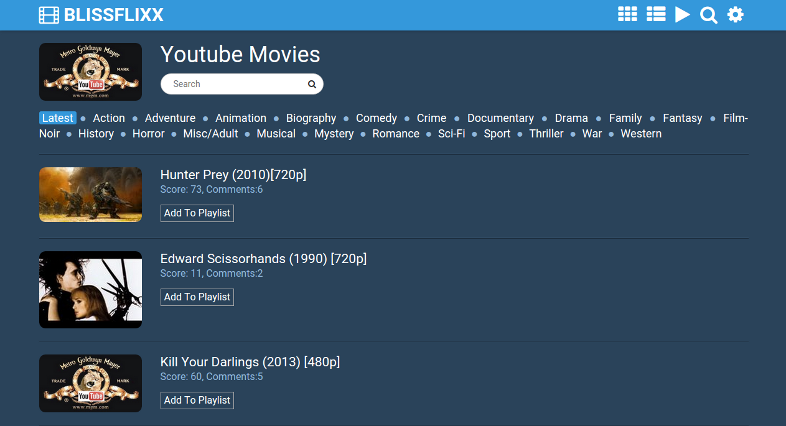This screenshot has height=426, width=786.
Task: Click Youtube Movies channel logo image
Action: (90, 72)
